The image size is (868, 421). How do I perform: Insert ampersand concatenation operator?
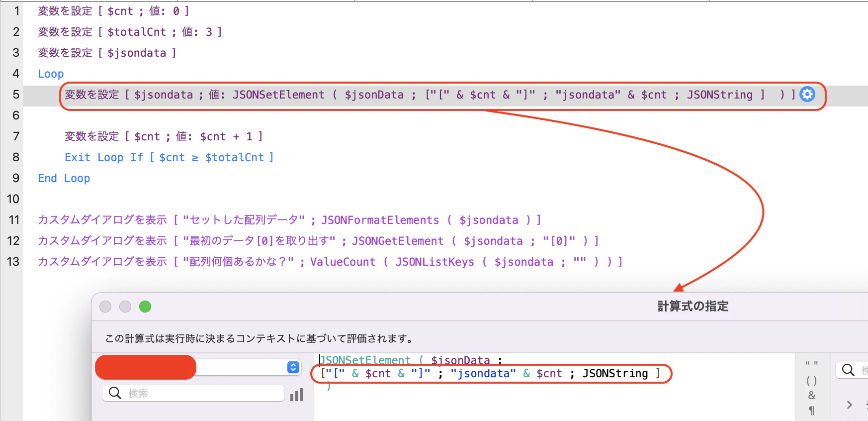click(811, 396)
